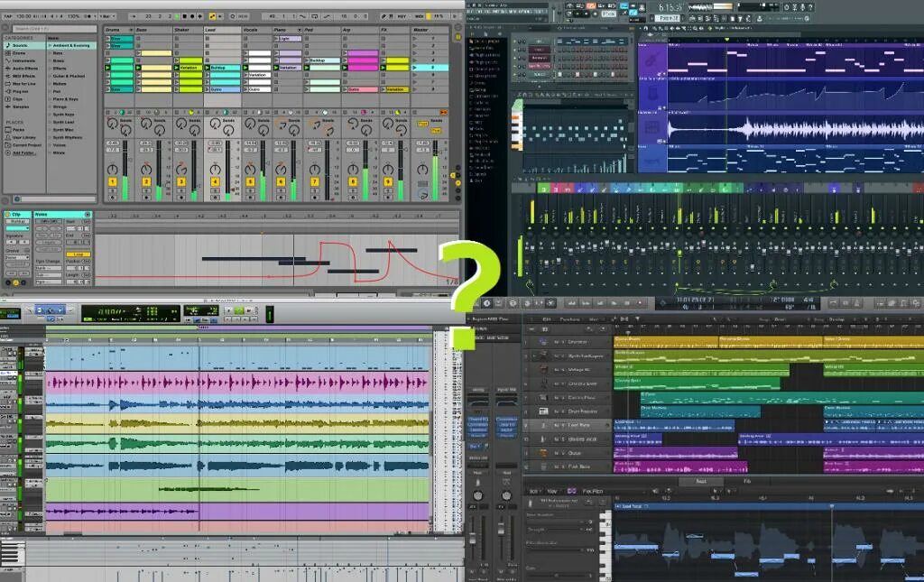Click the Drums track header fold arrow
This screenshot has height=582, width=924.
pos(130,30)
